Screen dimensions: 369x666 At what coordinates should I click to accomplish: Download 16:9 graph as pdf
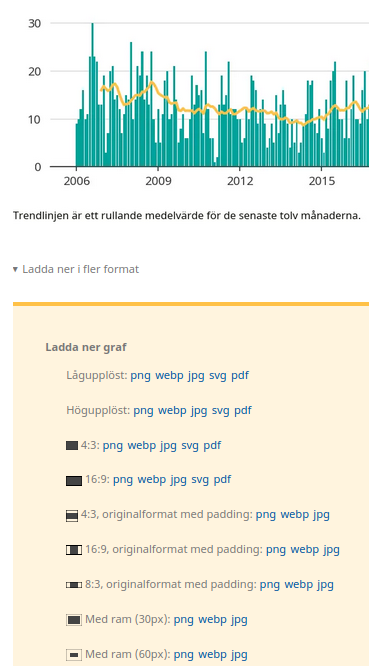coord(222,480)
